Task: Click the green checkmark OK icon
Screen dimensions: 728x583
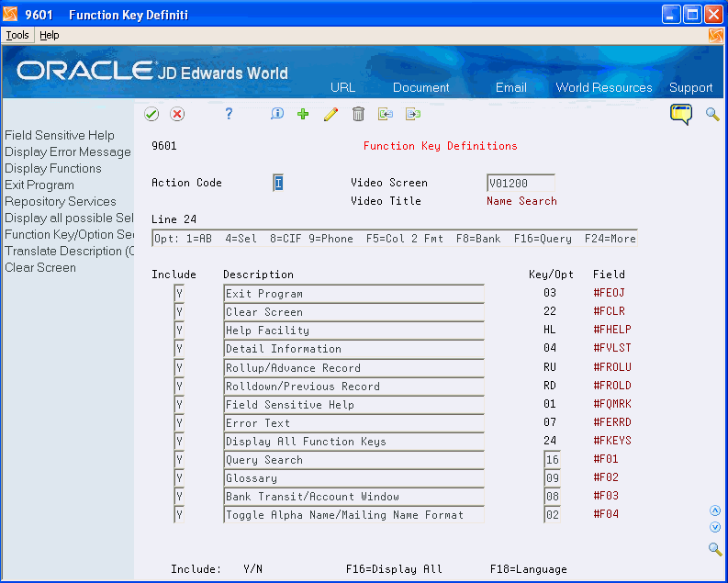Action: 151,114
